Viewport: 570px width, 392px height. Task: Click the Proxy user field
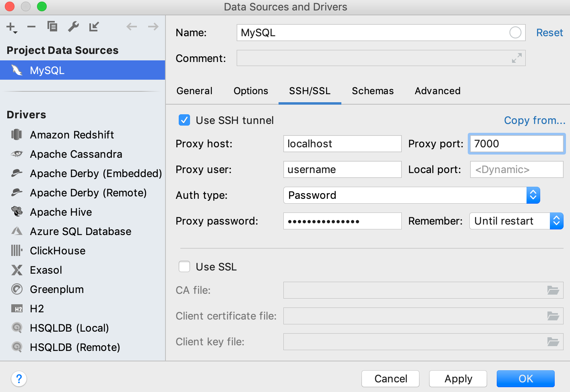click(343, 169)
